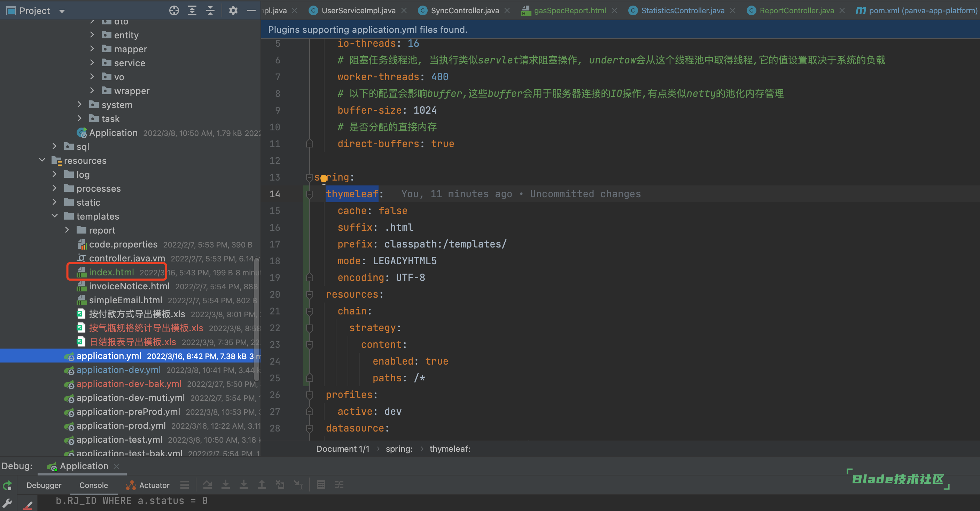This screenshot has width=980, height=511.
Task: Switch to SyncController.java editor tab
Action: tap(465, 11)
